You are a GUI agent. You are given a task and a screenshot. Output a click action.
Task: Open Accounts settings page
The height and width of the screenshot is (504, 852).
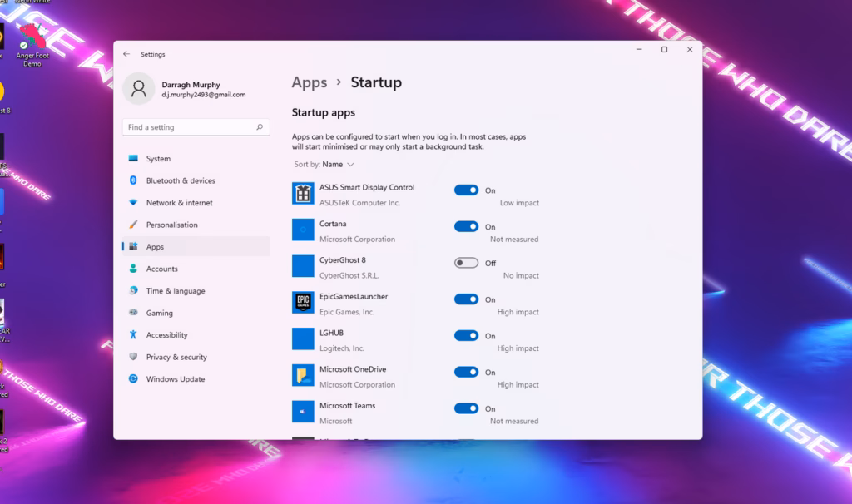pyautogui.click(x=196, y=269)
